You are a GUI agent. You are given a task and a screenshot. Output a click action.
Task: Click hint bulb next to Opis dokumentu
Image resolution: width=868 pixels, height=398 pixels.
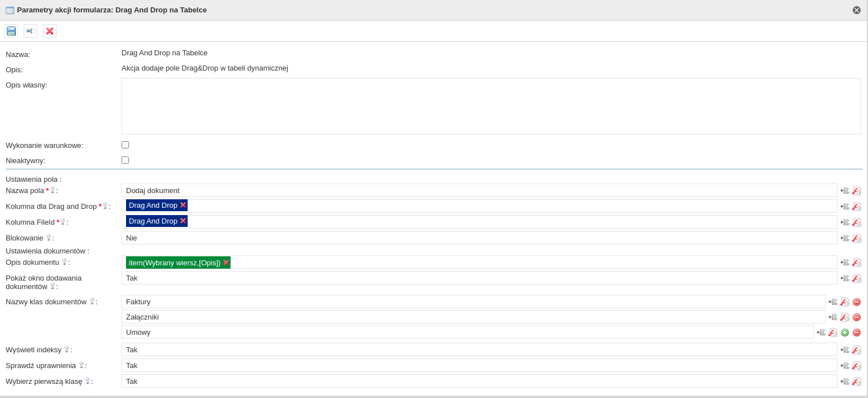pos(64,262)
